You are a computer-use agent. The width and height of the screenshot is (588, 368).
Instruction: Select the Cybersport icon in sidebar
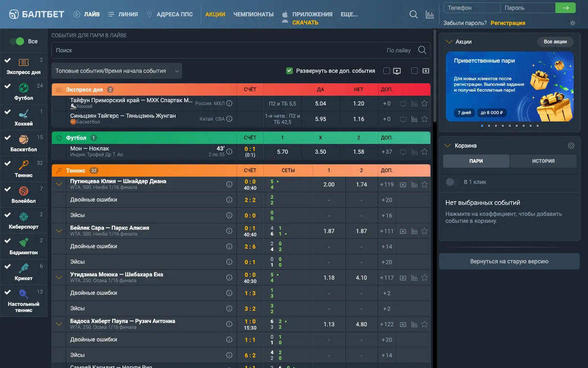click(x=24, y=216)
